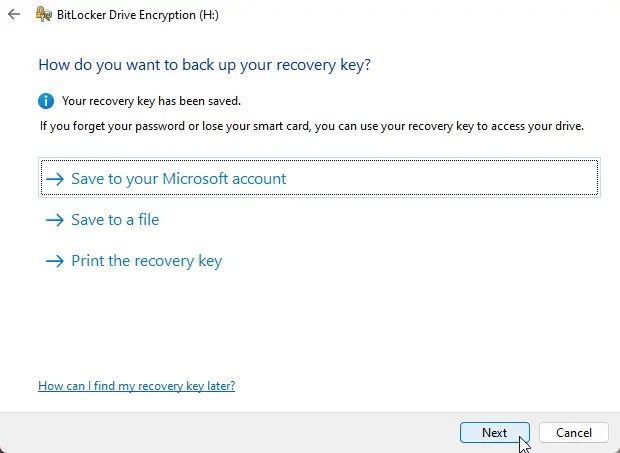
Task: Click the arrow beside Save to your Microsoft account
Action: [54, 179]
